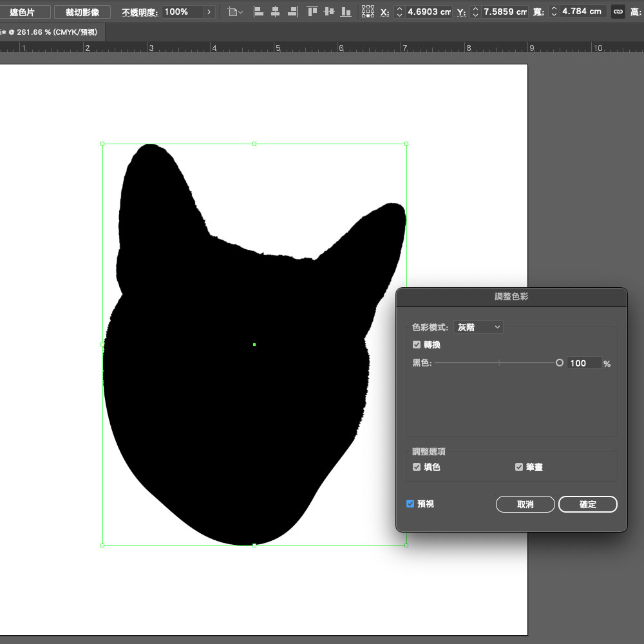Click the 黑色 slider handle
Viewport: 644px width, 644px height.
559,363
